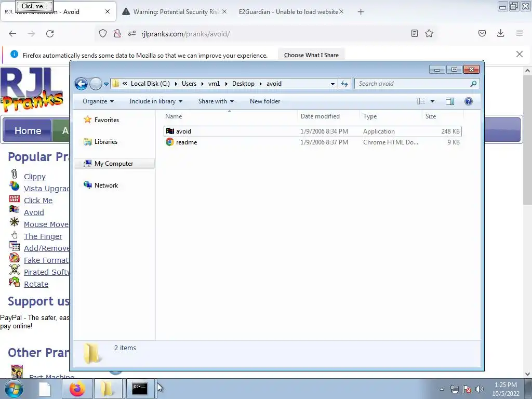
Task: Click the Firefox page vertical scrollbar
Action: click(x=527, y=140)
